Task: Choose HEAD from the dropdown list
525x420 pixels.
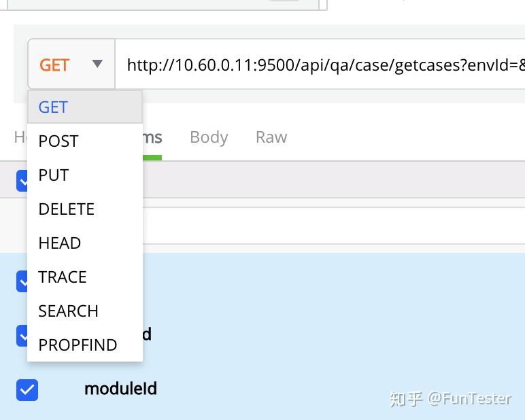Action: coord(60,243)
